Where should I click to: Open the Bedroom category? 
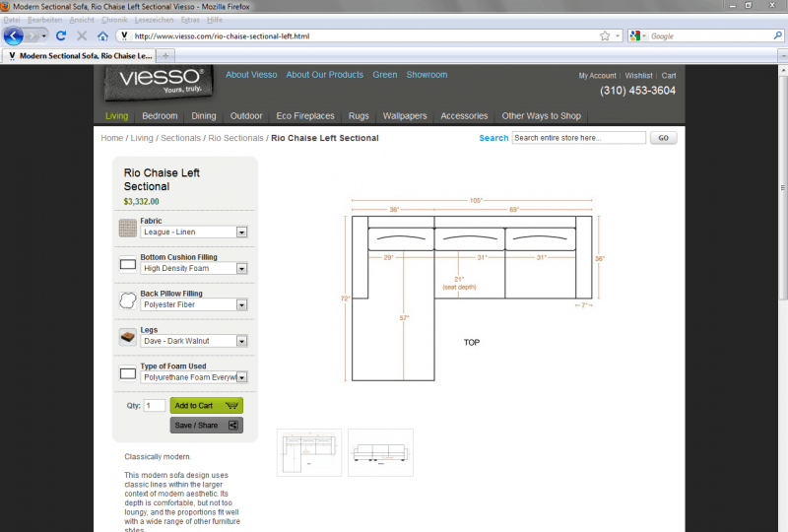point(160,116)
